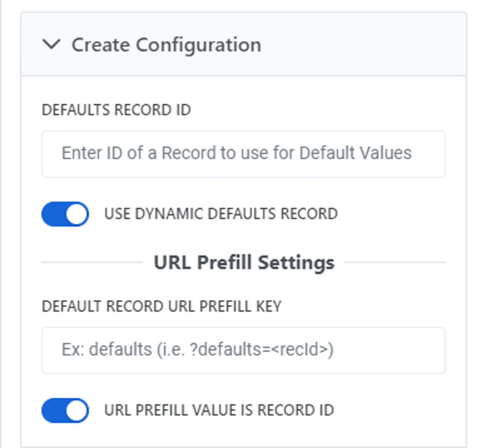Click divider line right of URL Prefill Settings

395,262
